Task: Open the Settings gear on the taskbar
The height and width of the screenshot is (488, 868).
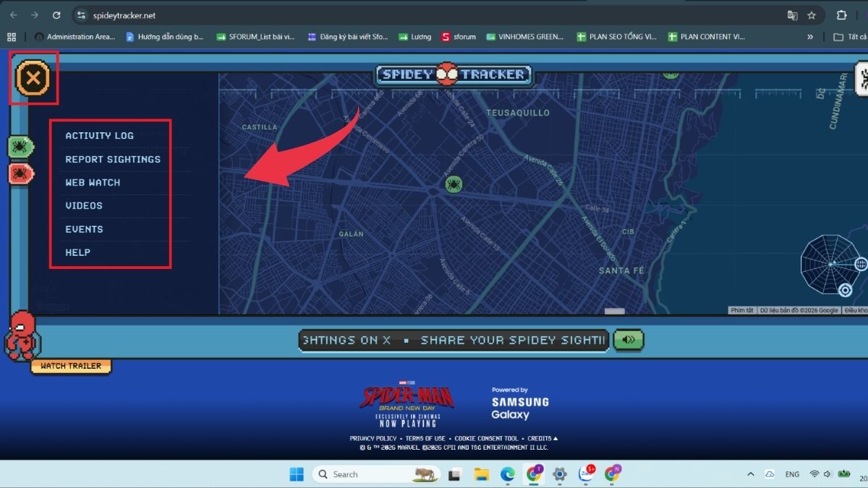Action: click(x=560, y=474)
